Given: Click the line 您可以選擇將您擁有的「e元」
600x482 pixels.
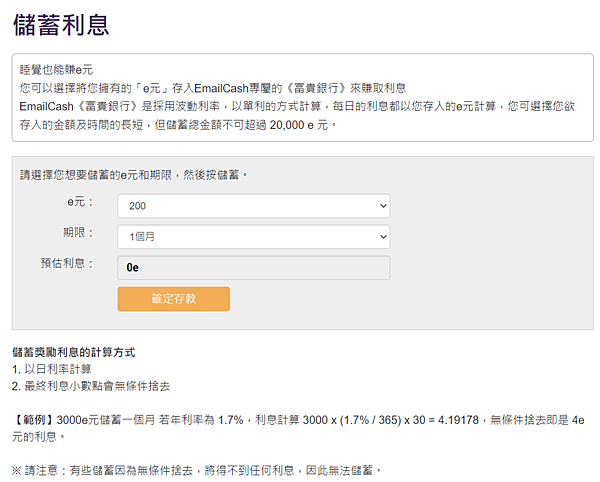Looking at the screenshot, I should [213, 88].
